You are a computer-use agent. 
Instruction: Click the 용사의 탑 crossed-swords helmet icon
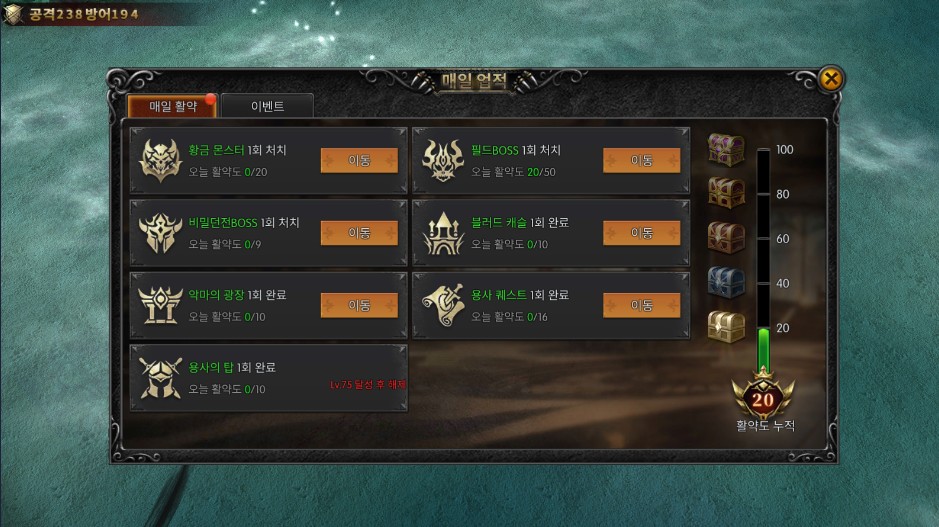click(160, 377)
